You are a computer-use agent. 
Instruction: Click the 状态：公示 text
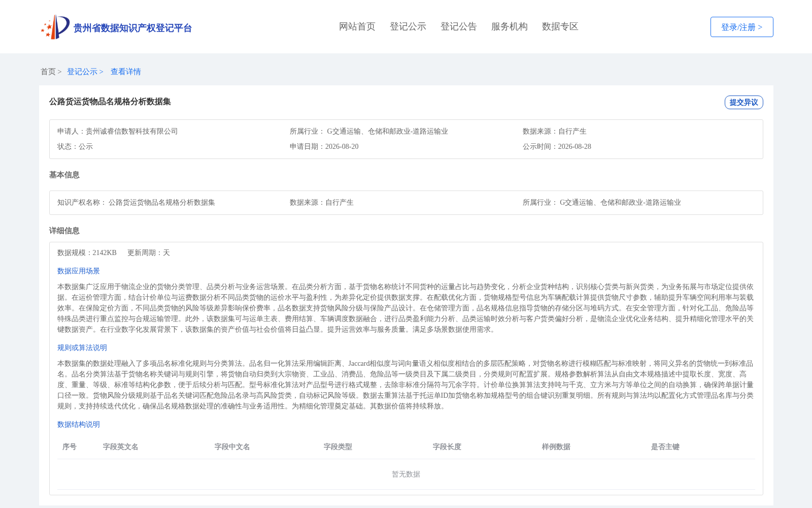click(75, 146)
